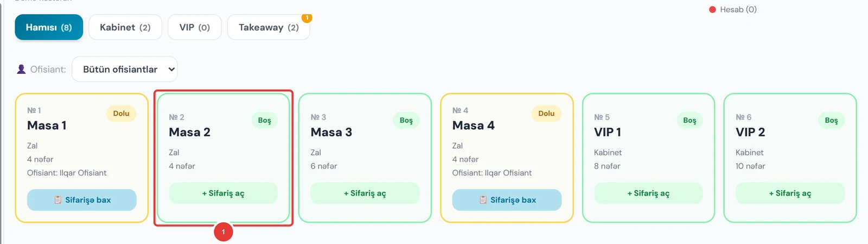Image resolution: width=868 pixels, height=244 pixels.
Task: Click the clipboard icon on Masa 1 button
Action: pos(58,200)
